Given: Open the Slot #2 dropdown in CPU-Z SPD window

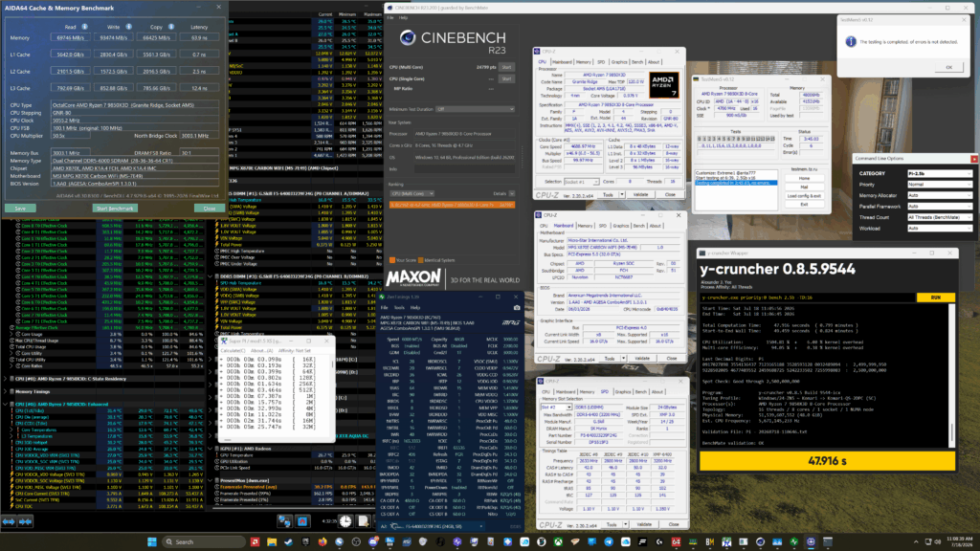Looking at the screenshot, I should coord(556,408).
